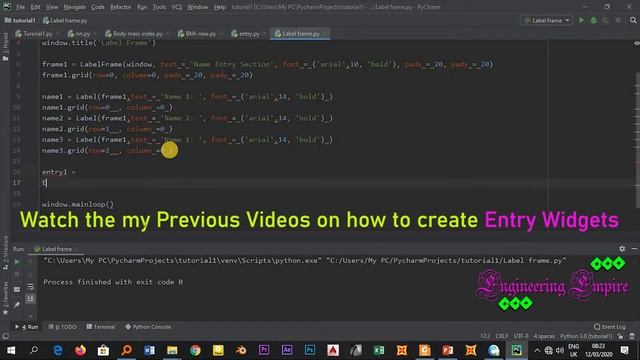Open the Label frame run configuration dropdown
Image resolution: width=640 pixels, height=360 pixels.
click(547, 20)
